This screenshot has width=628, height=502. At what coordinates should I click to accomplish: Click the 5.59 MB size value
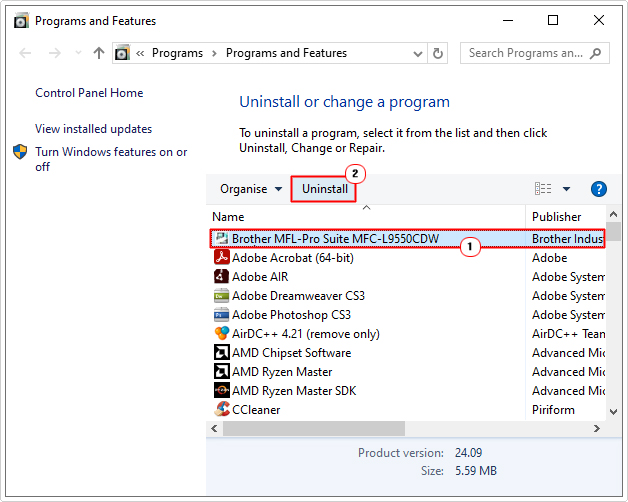click(x=475, y=471)
